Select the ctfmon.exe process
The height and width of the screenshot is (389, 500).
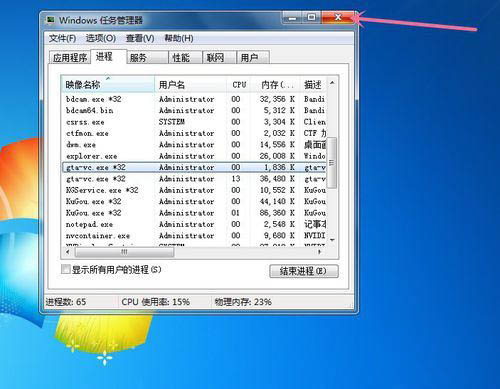coord(194,133)
